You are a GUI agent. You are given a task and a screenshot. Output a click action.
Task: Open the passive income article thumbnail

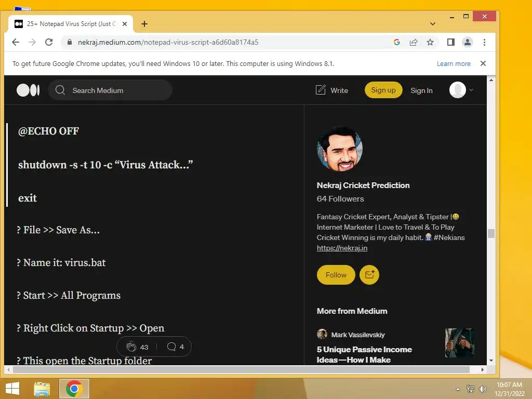pyautogui.click(x=460, y=343)
